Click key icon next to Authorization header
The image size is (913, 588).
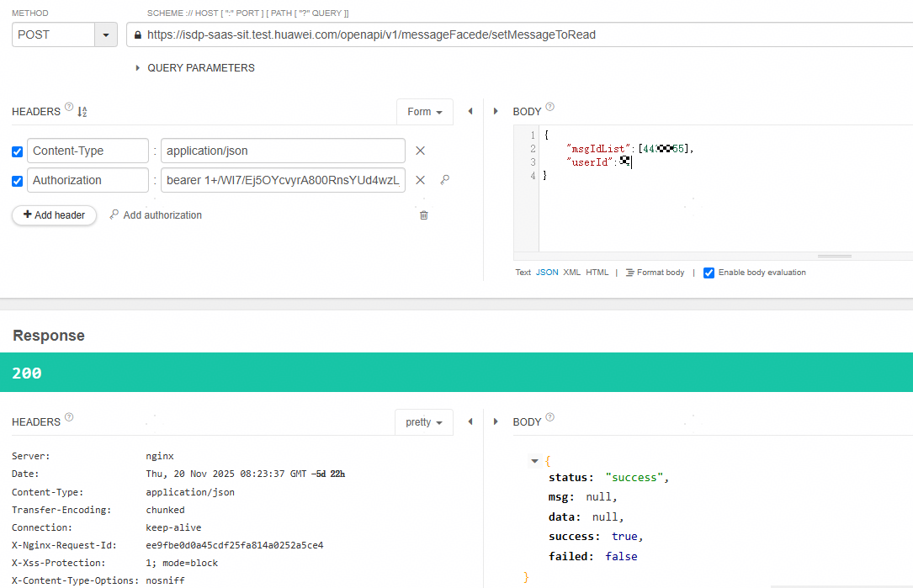pyautogui.click(x=445, y=180)
